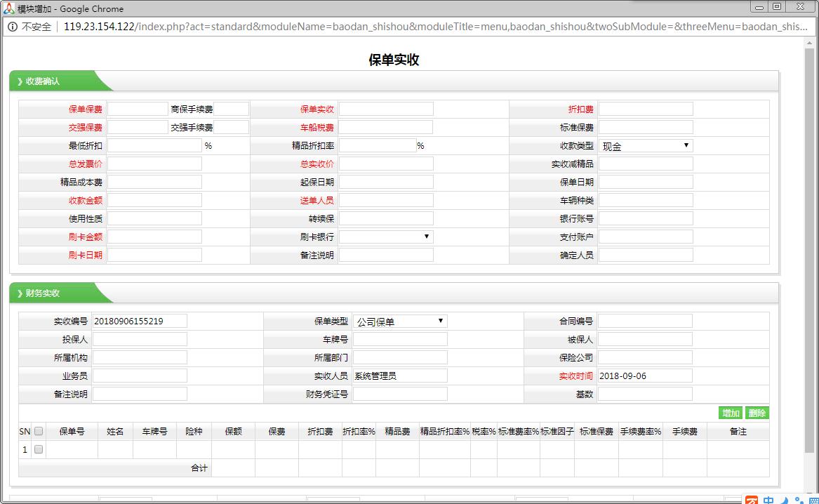Check the select-all checkbox in SN column header
The width and height of the screenshot is (819, 504).
(x=37, y=431)
